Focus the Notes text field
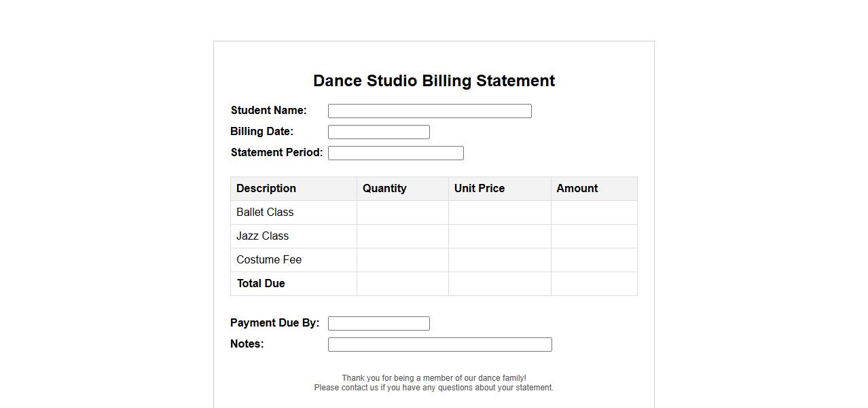868x408 pixels. [439, 344]
